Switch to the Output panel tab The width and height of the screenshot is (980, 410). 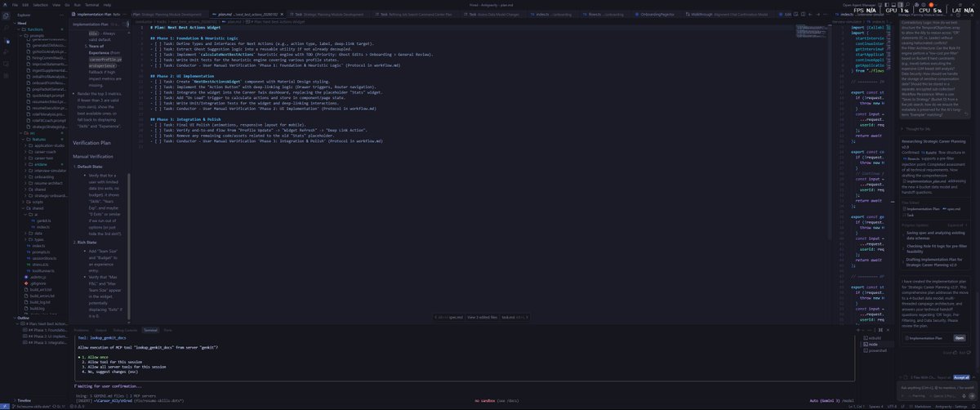point(101,330)
